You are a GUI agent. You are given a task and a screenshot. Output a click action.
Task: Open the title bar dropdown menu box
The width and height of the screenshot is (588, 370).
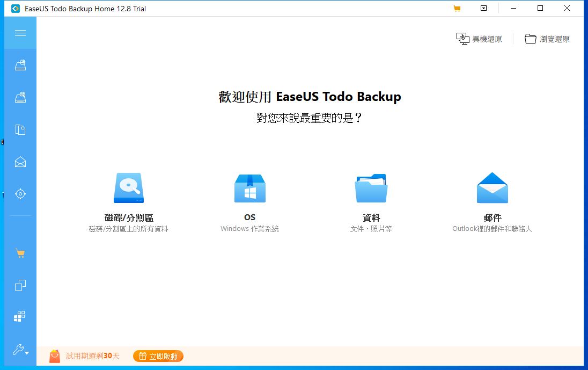click(x=484, y=8)
